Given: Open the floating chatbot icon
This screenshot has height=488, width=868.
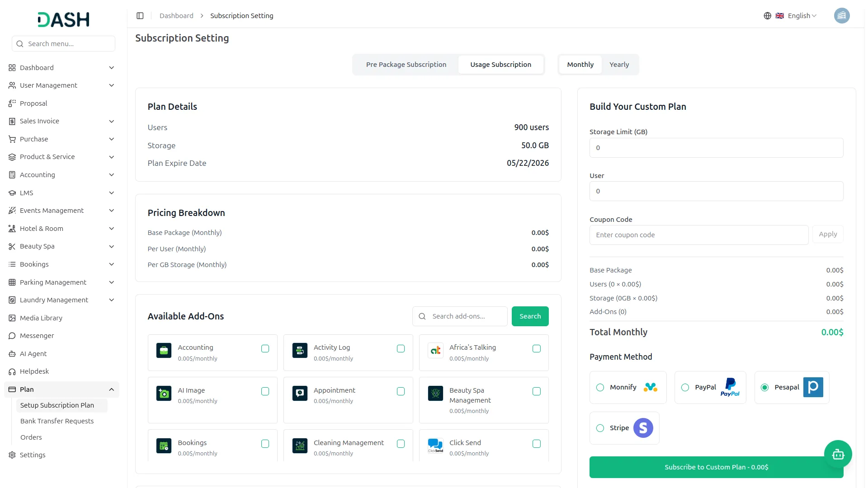Looking at the screenshot, I should 838,454.
